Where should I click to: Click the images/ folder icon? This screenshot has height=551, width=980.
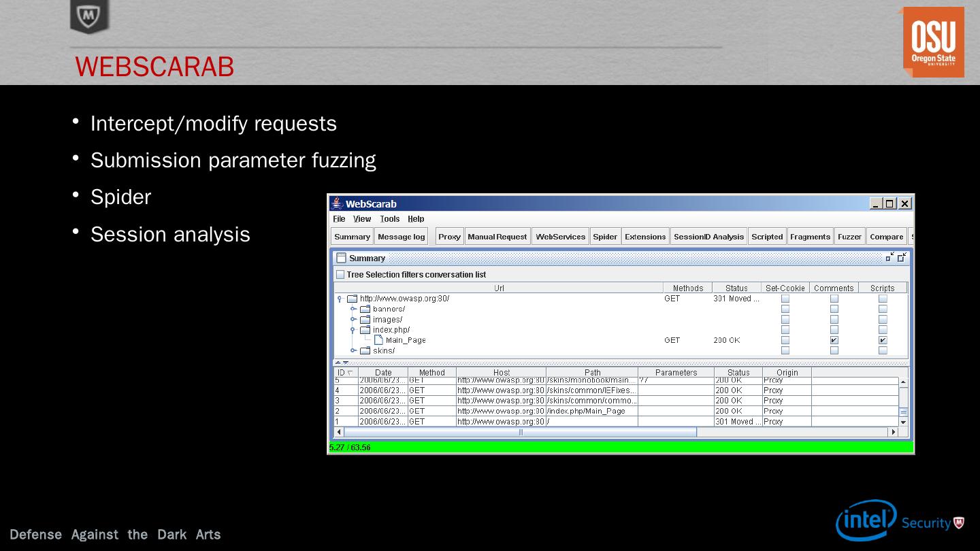(x=365, y=319)
